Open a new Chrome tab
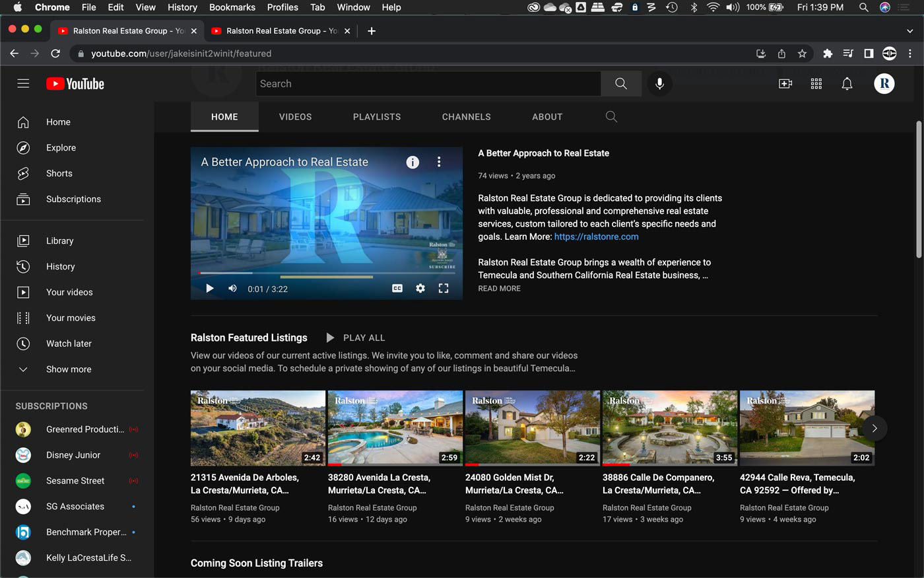Screen dimensions: 924x578 tap(372, 31)
